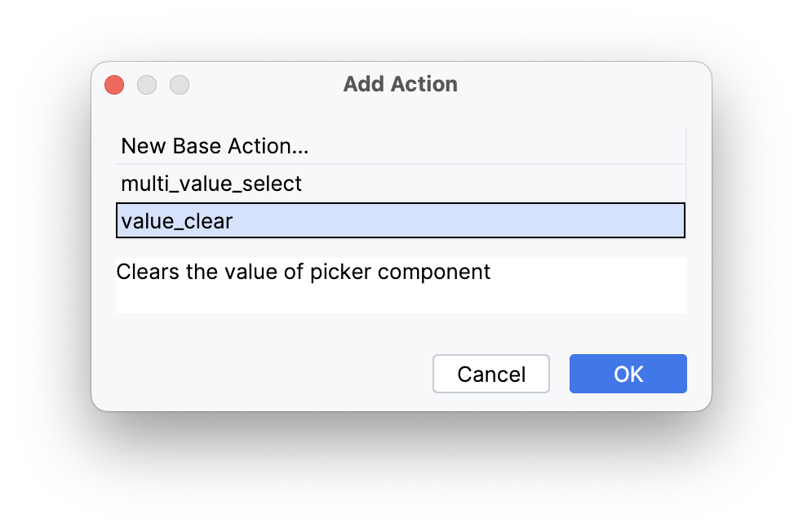Dismiss the dialog with Cancel
803x532 pixels.
pos(490,373)
